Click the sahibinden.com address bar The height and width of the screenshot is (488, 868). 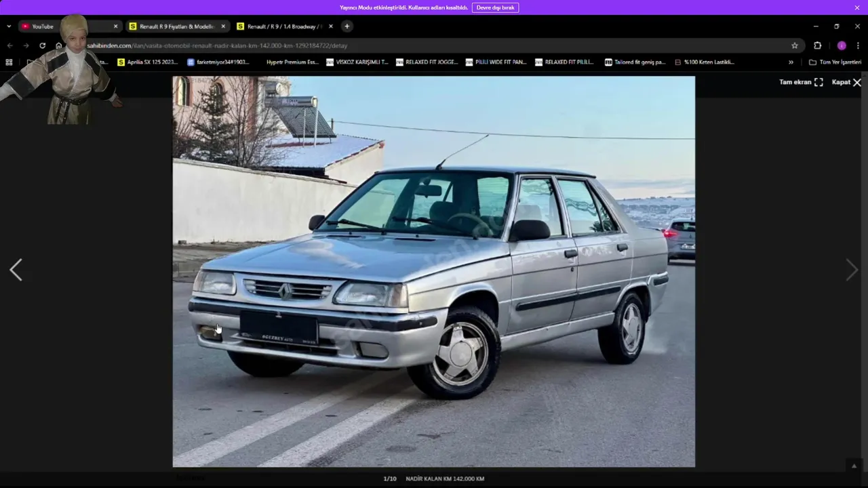coord(434,45)
